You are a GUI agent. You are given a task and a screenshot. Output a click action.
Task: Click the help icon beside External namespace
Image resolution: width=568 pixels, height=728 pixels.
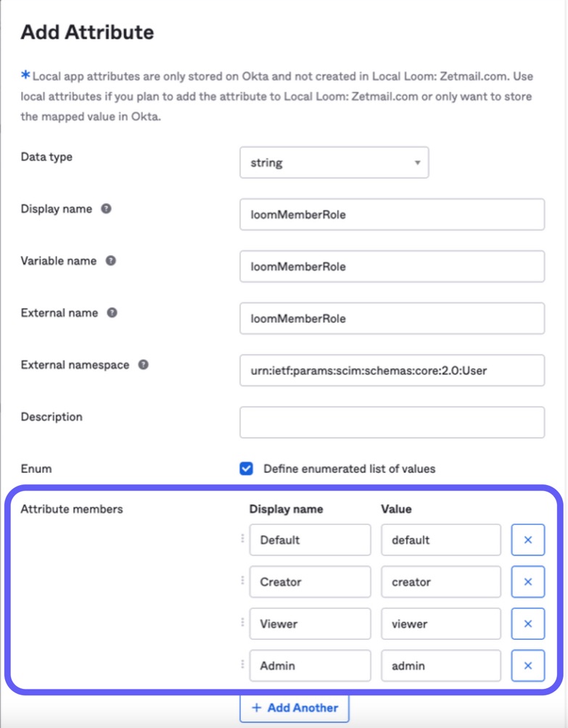point(144,365)
